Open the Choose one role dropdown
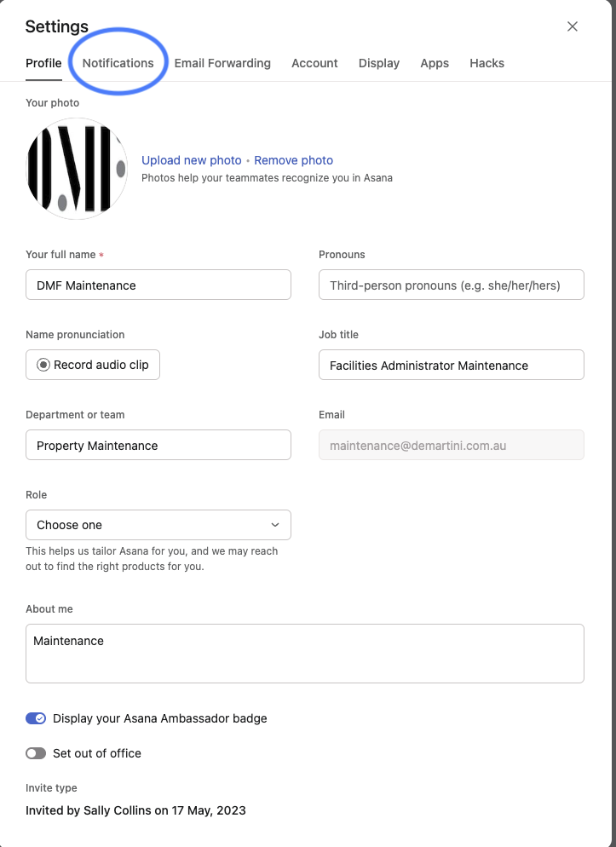616x847 pixels. (x=158, y=525)
